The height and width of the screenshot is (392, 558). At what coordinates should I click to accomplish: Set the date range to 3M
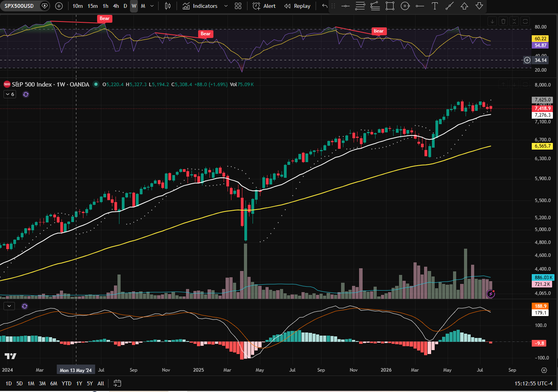click(42, 383)
